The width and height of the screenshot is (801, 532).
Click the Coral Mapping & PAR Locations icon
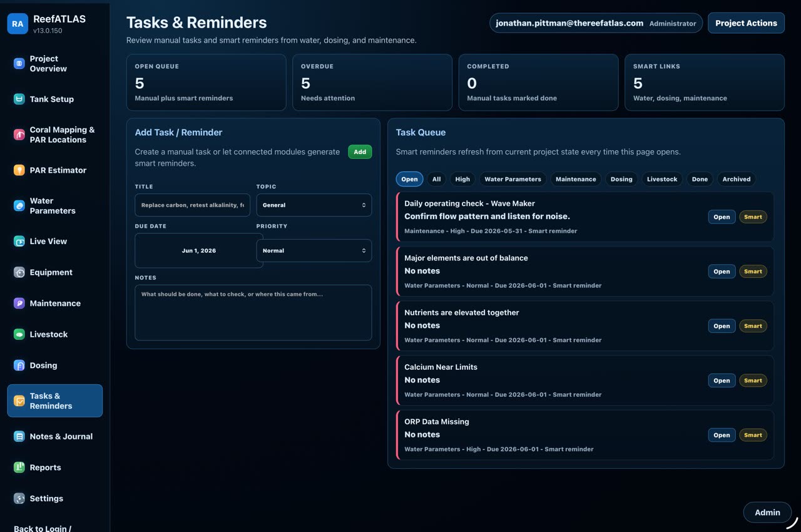coord(19,135)
